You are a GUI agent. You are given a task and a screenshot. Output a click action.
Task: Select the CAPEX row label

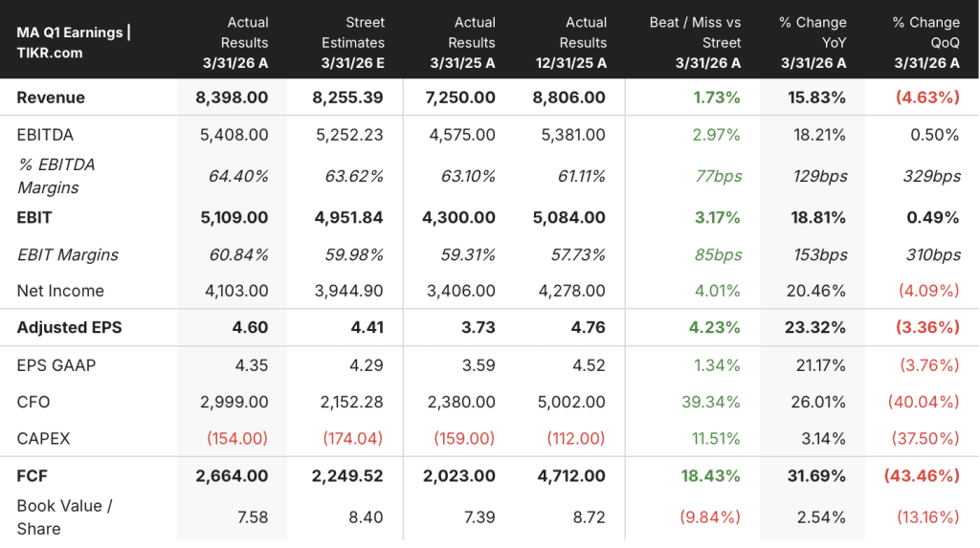tap(43, 439)
